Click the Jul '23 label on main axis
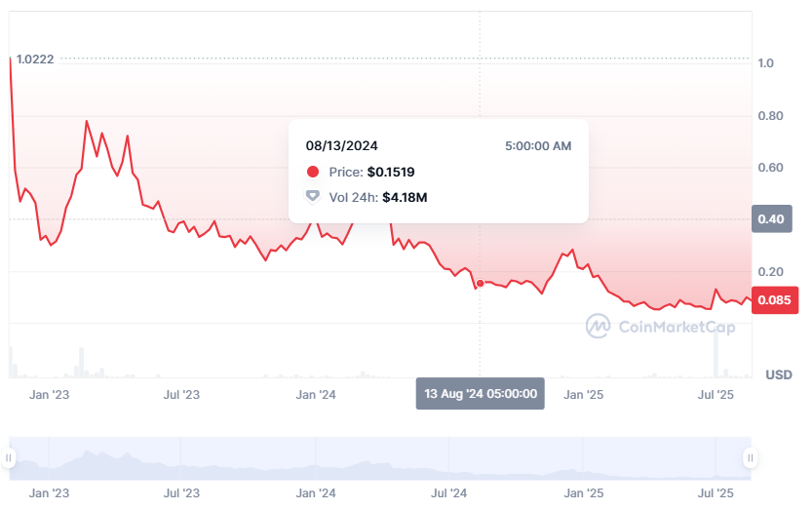Screen dimensions: 812x509 (181, 395)
